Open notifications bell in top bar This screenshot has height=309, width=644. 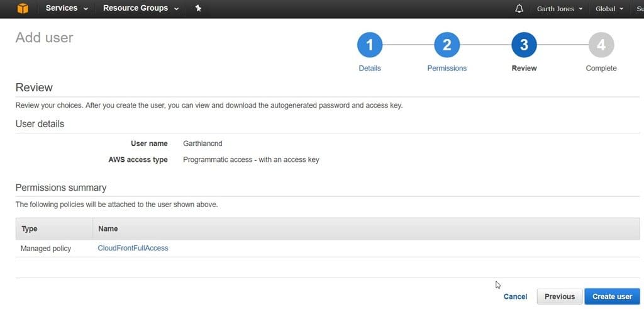(519, 9)
